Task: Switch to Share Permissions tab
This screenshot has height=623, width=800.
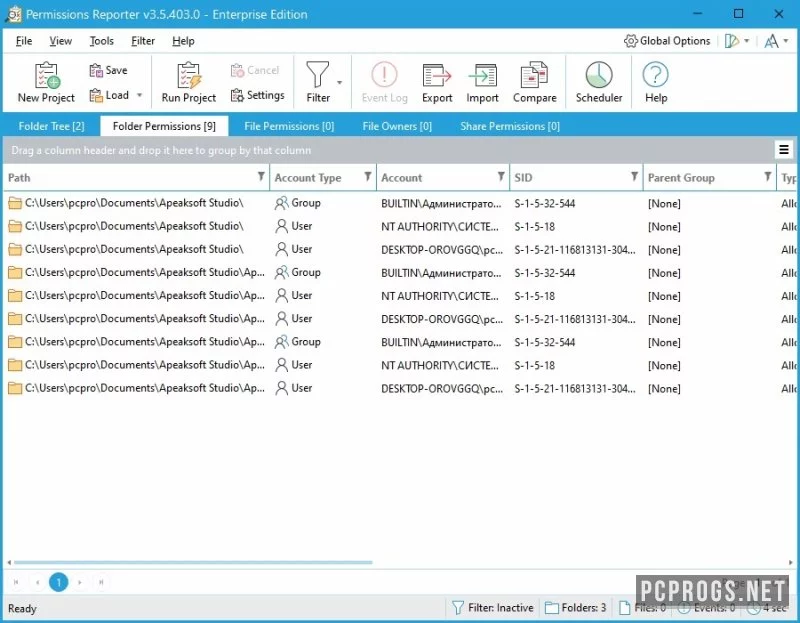Action: [x=510, y=126]
